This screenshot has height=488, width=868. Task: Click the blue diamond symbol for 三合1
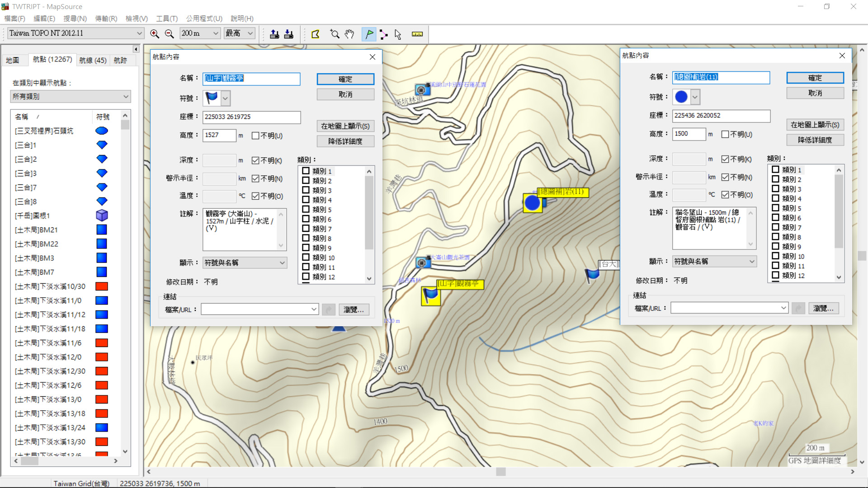102,145
